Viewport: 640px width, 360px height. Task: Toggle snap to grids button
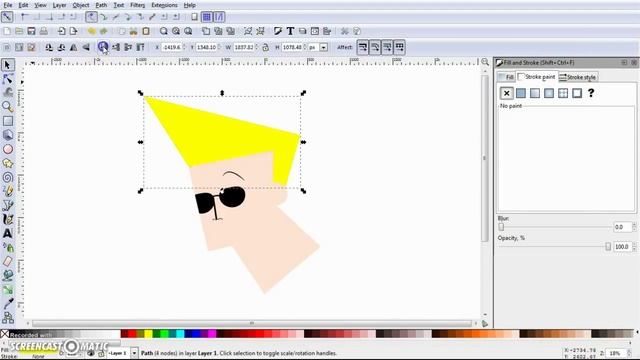pos(207,17)
